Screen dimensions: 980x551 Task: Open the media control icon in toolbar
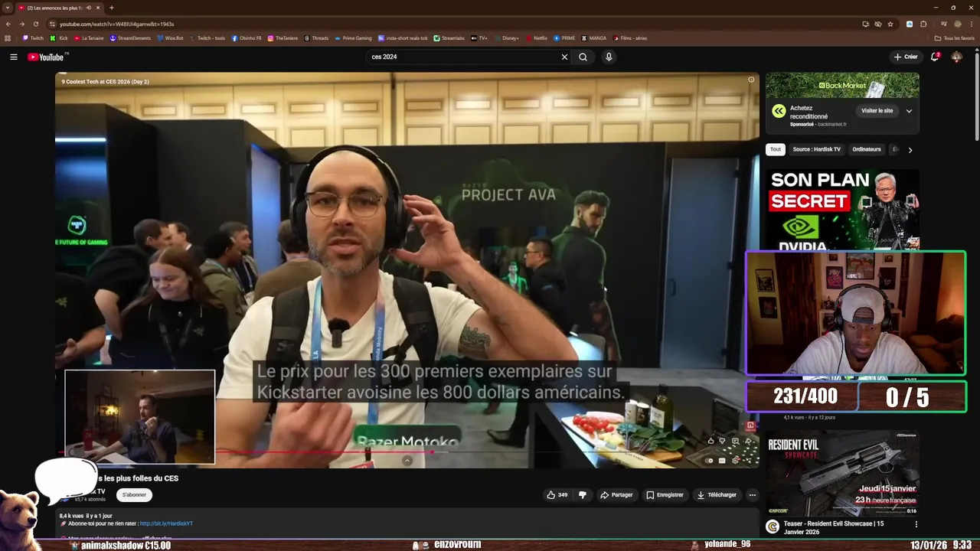point(943,24)
